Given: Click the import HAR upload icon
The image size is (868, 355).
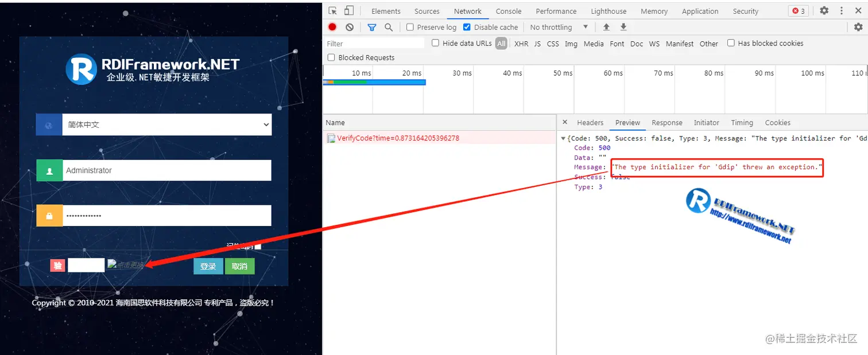Looking at the screenshot, I should pyautogui.click(x=606, y=27).
